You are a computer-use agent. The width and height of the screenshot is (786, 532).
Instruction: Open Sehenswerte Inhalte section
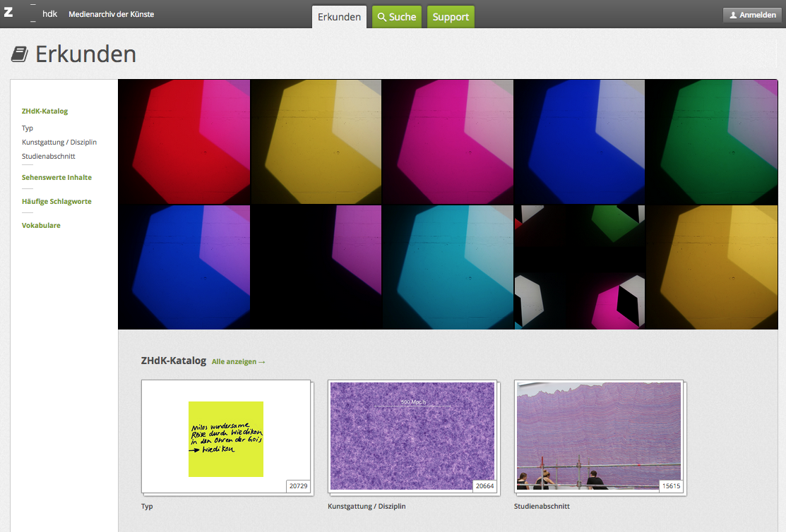56,178
